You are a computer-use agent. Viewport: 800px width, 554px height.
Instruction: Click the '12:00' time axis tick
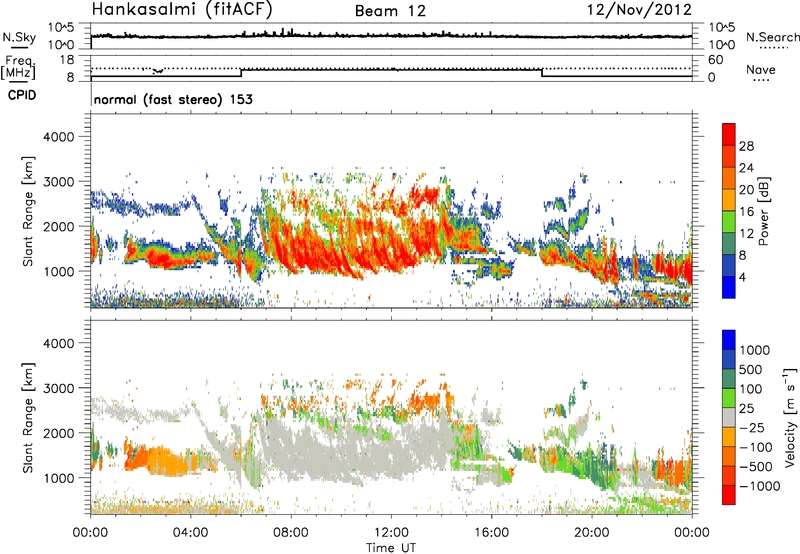pyautogui.click(x=391, y=533)
